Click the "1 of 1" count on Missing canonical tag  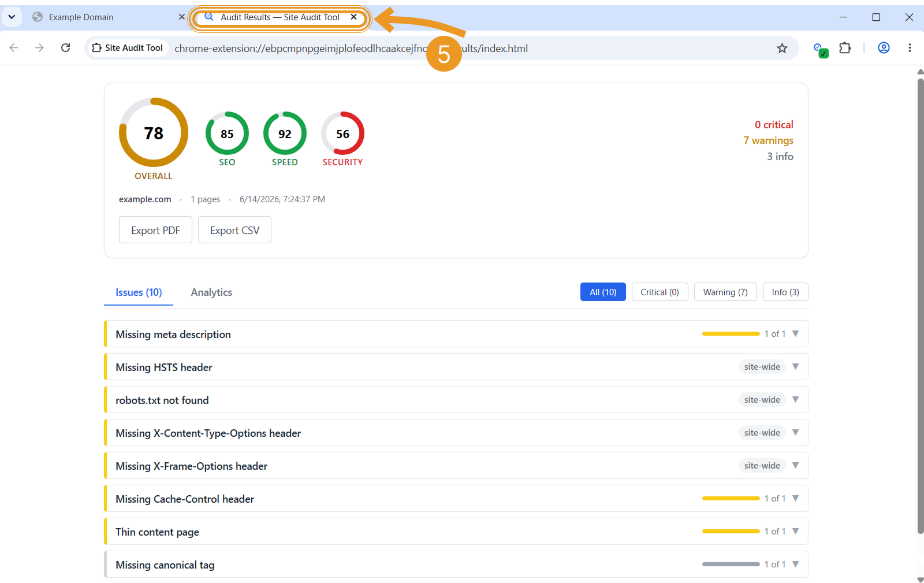coord(775,565)
